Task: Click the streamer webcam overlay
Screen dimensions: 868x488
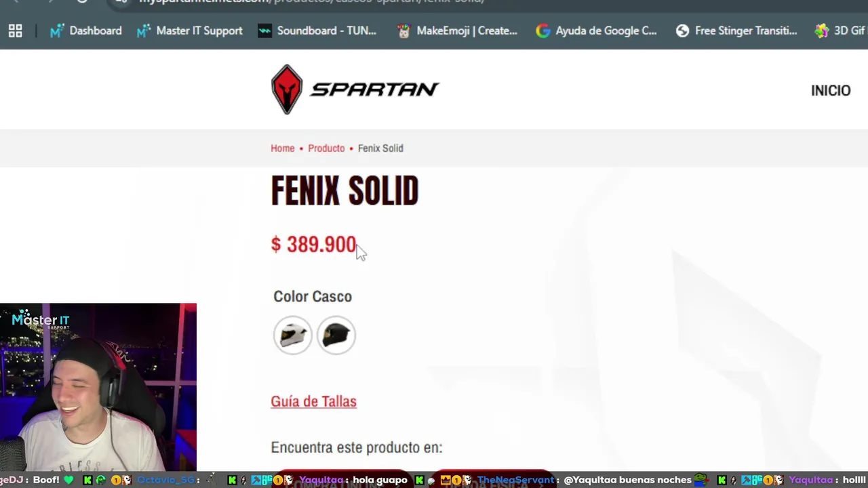Action: [x=98, y=387]
